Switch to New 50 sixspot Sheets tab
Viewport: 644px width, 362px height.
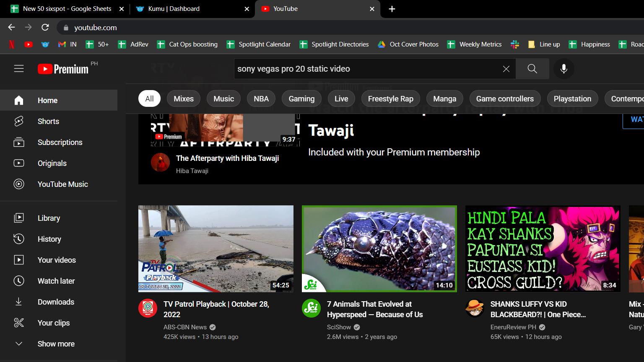pyautogui.click(x=67, y=9)
